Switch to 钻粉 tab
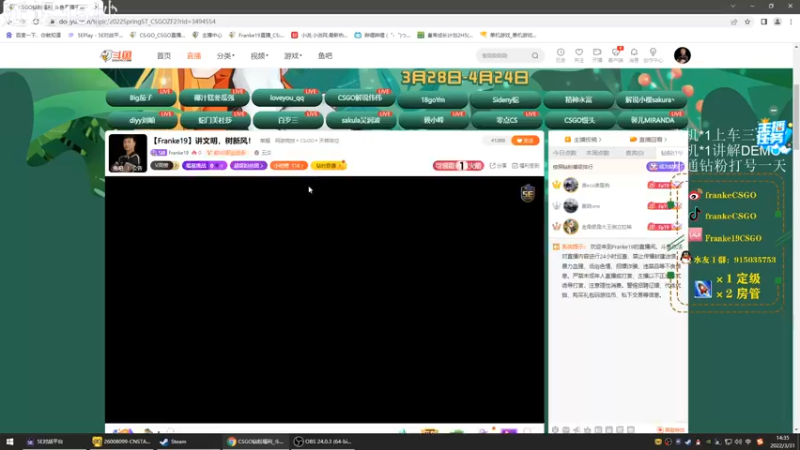This screenshot has width=800, height=450. click(x=671, y=153)
